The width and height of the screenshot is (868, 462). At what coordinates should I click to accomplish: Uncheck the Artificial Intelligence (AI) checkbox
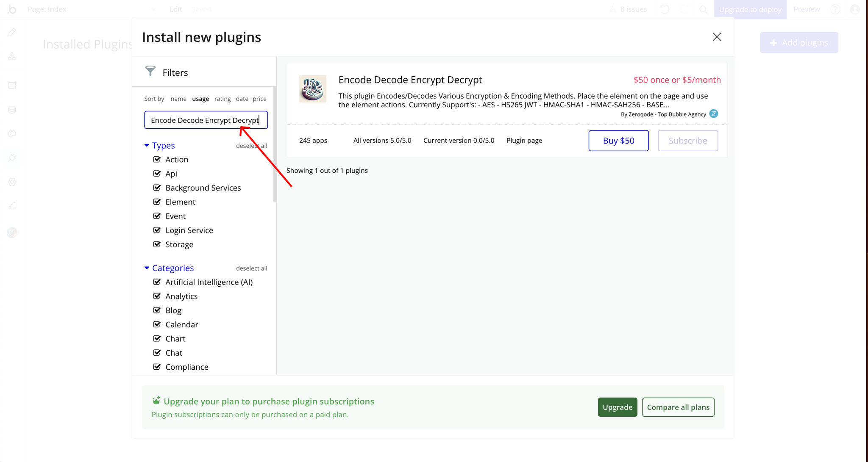157,282
